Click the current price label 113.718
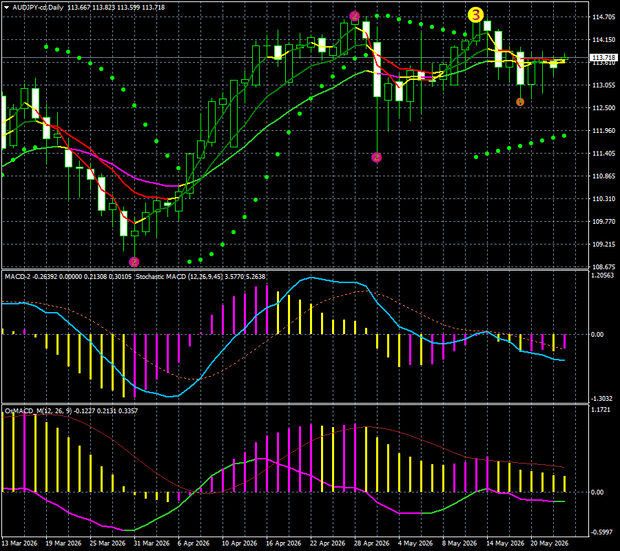 click(x=603, y=58)
